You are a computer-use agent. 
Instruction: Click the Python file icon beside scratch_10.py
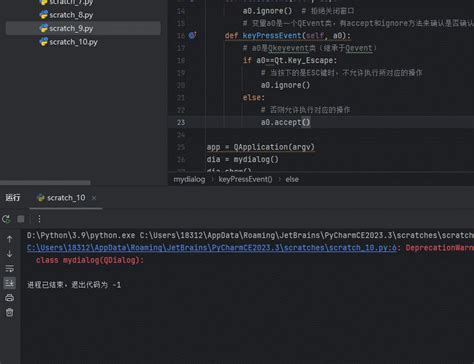[44, 42]
